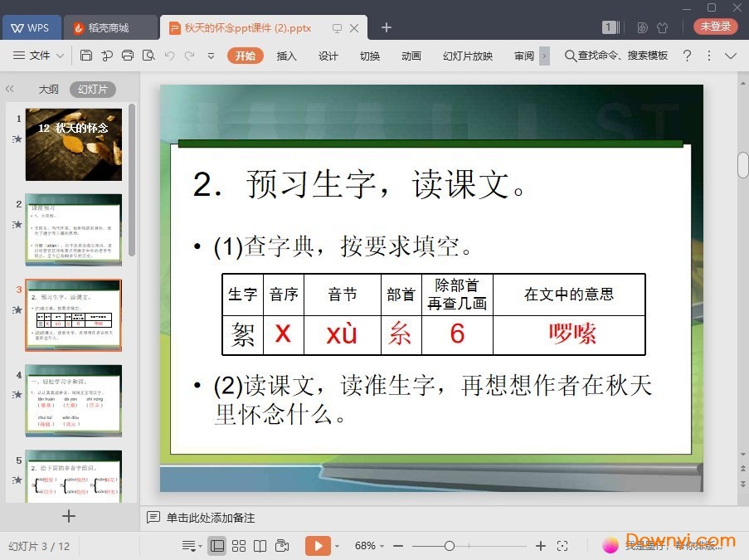Image resolution: width=749 pixels, height=560 pixels.
Task: Toggle normal view in status bar
Action: click(216, 546)
